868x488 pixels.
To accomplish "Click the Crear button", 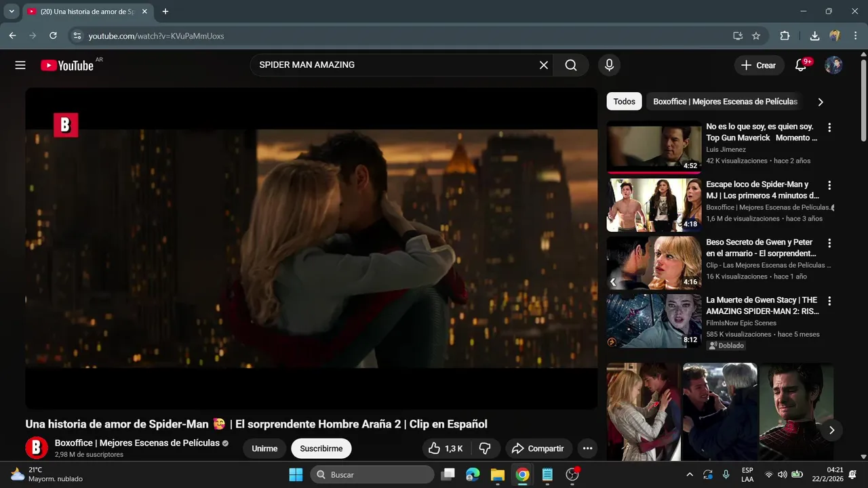I will pos(758,65).
